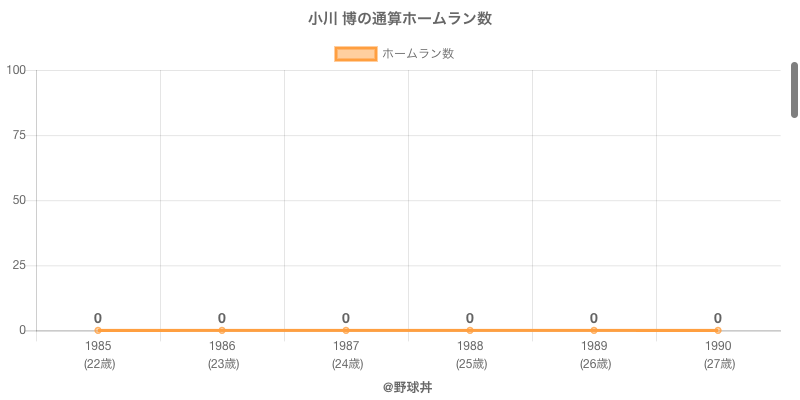800x400 pixels.
Task: Click the 1990 data point
Action: click(x=718, y=330)
